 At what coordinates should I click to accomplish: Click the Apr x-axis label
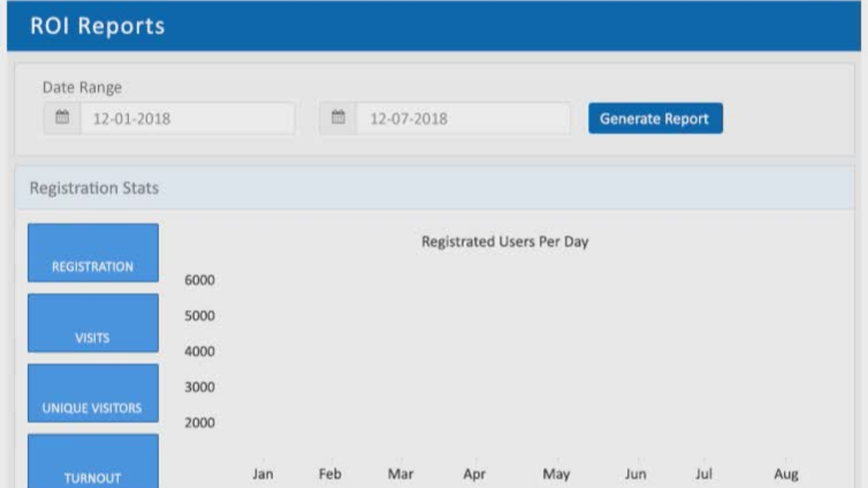(x=474, y=474)
